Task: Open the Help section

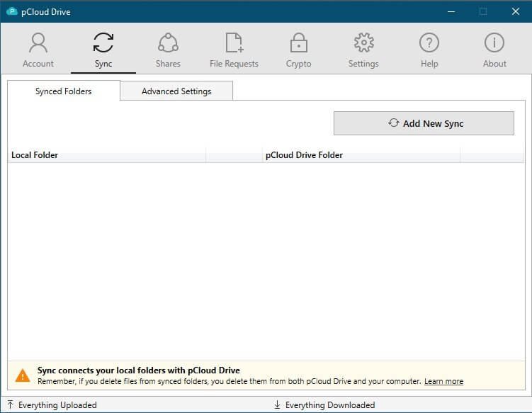Action: click(x=429, y=50)
